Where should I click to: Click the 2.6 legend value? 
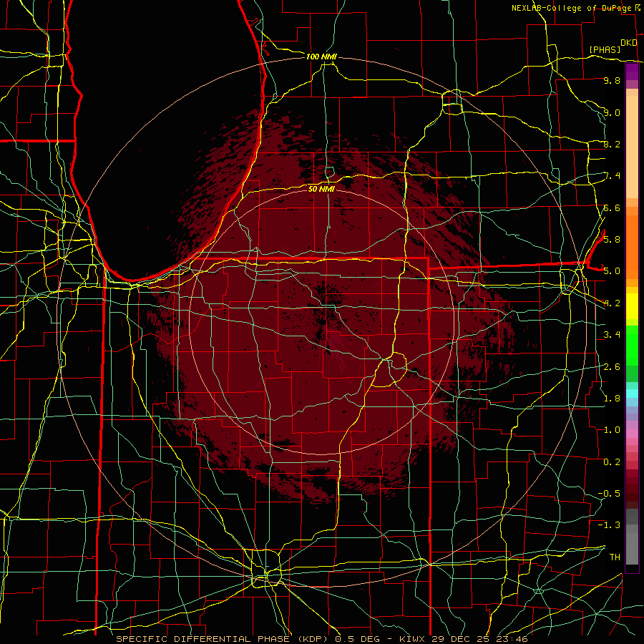point(612,366)
